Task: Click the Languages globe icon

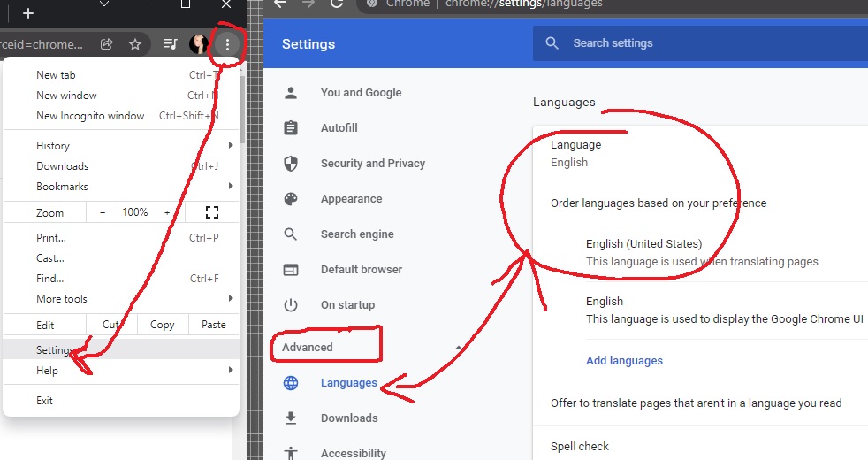Action: pyautogui.click(x=291, y=383)
